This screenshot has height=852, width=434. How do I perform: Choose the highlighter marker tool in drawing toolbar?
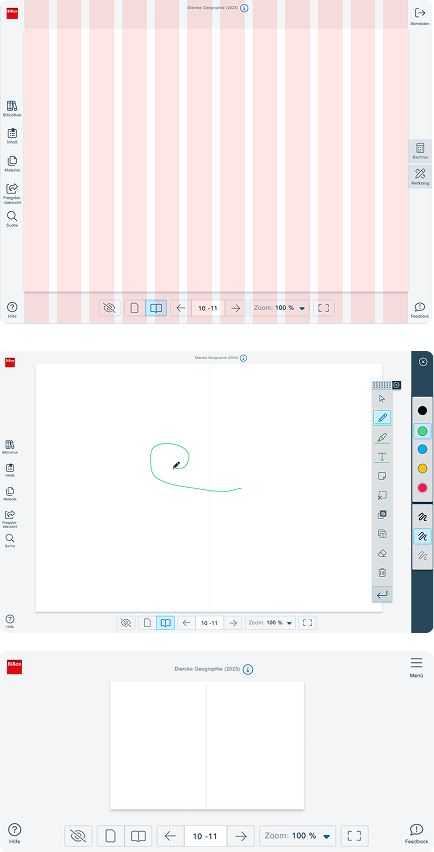tap(382, 437)
